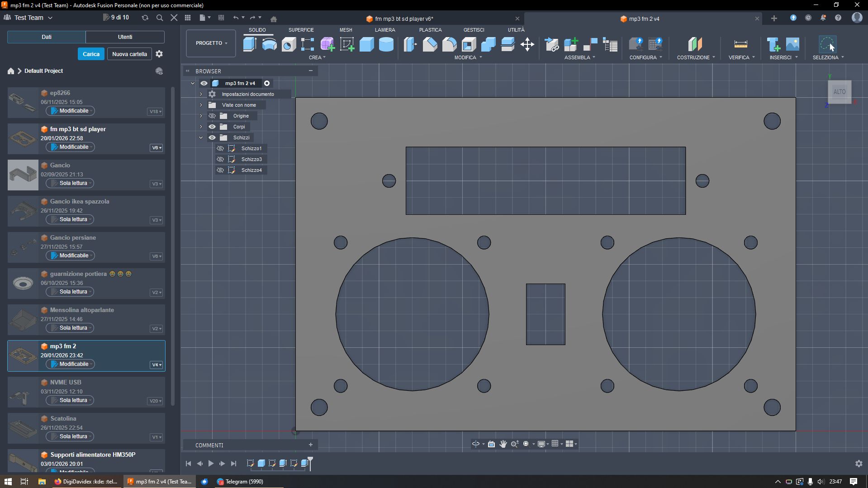
Task: Select the Extrude tool in the toolbar
Action: click(250, 44)
